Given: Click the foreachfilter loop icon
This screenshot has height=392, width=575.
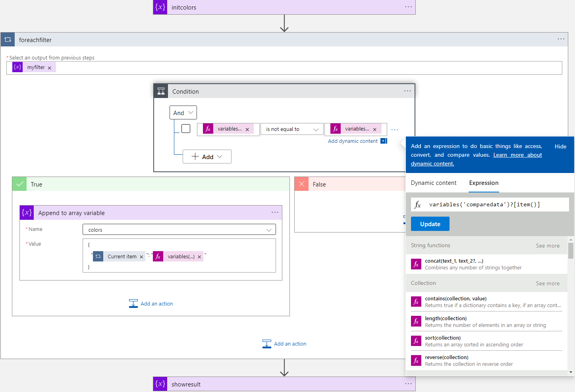Looking at the screenshot, I should (x=8, y=40).
